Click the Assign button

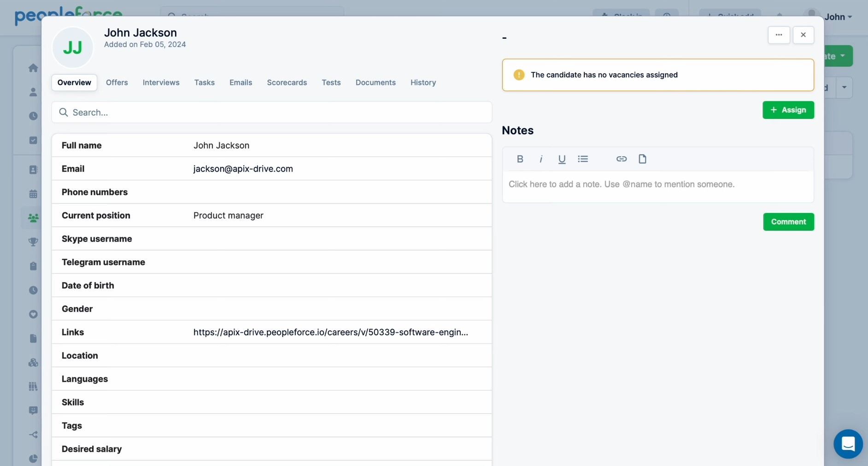tap(789, 110)
